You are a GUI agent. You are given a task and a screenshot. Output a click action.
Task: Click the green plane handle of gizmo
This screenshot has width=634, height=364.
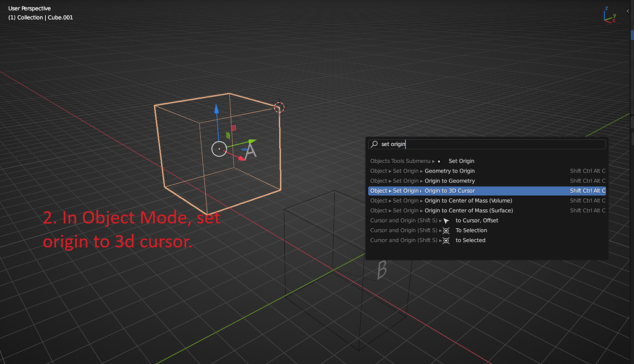pos(228,135)
